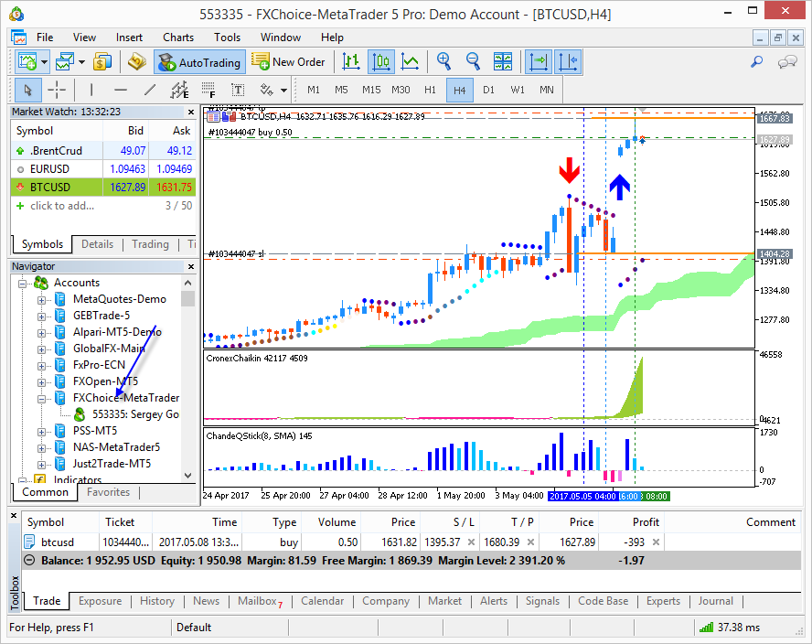Select the trendline tool
Screen dimensions: 812x644
pos(150,91)
